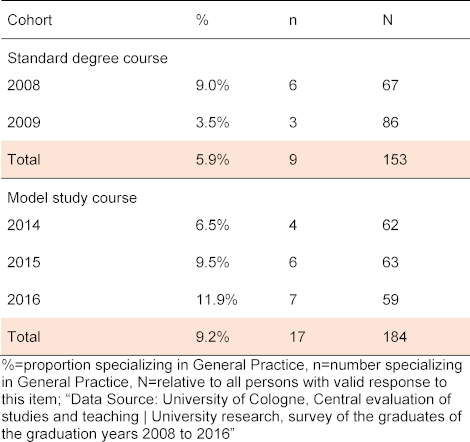Screen dimensions: 470x442
Task: Select the 63 N value for 2015
Action: coord(390,262)
